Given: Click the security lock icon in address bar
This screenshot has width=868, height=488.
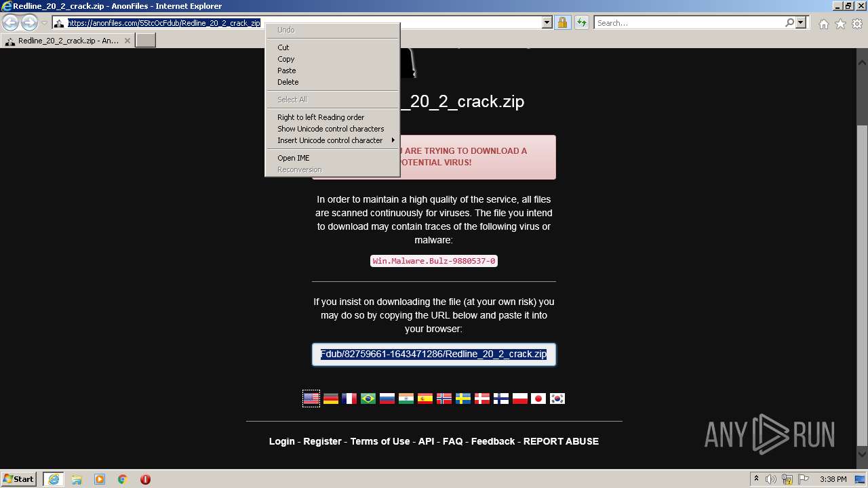Looking at the screenshot, I should (x=562, y=23).
